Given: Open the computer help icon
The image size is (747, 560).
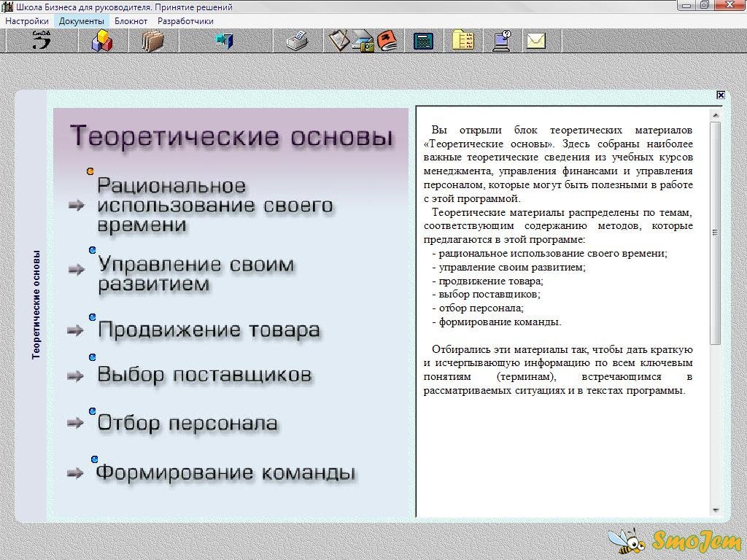Looking at the screenshot, I should coord(502,41).
